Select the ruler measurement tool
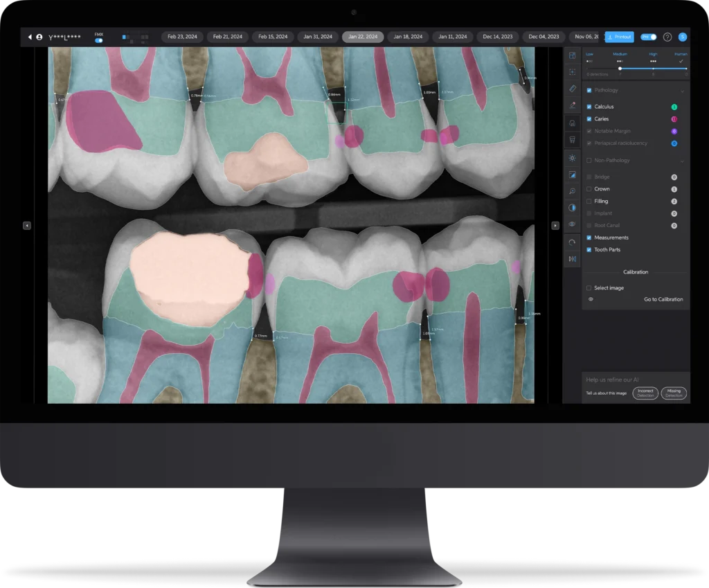 pyautogui.click(x=572, y=89)
